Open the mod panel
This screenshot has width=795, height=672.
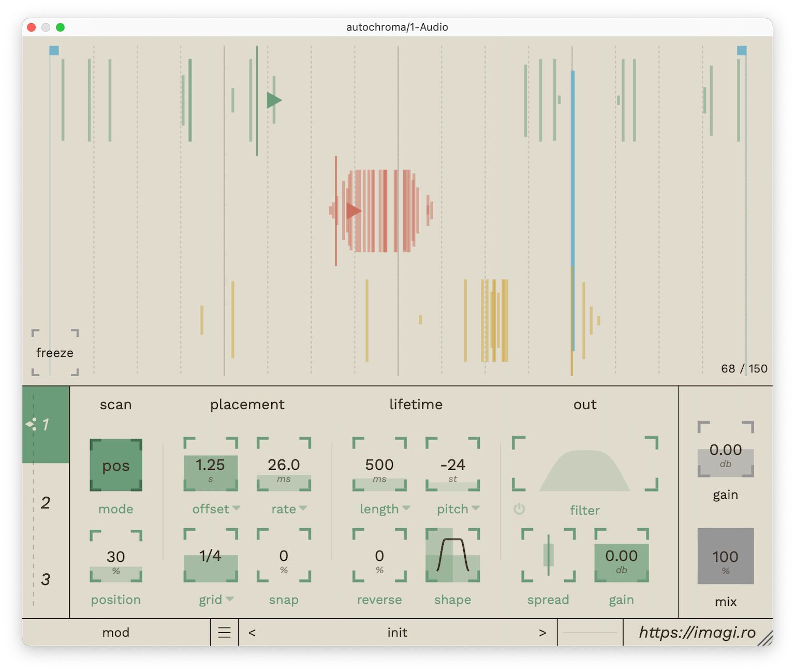pyautogui.click(x=116, y=632)
